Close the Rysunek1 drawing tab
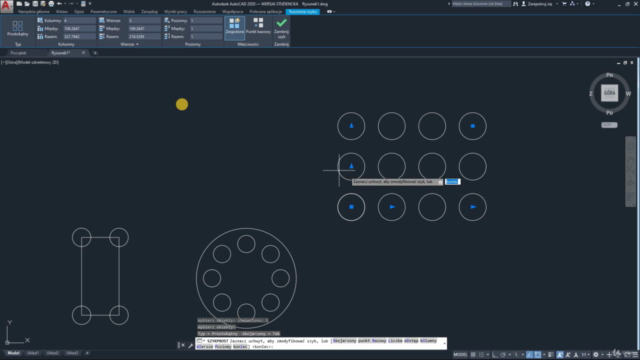The height and width of the screenshot is (360, 640). point(83,53)
